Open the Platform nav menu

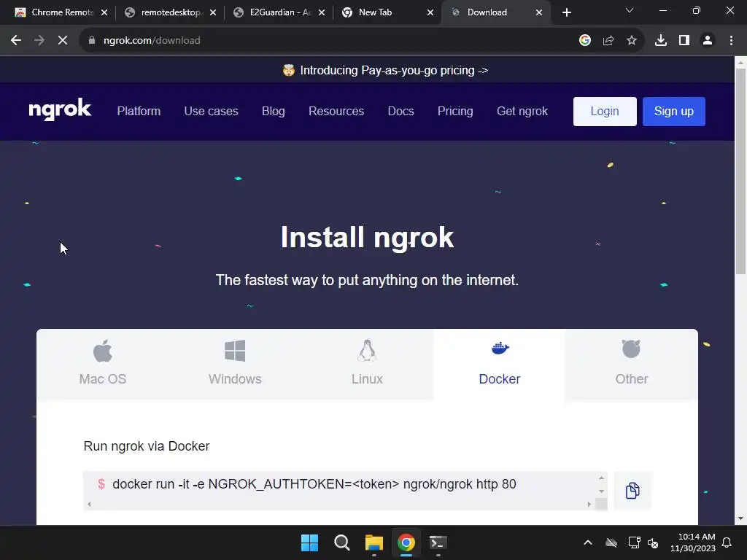click(x=139, y=111)
